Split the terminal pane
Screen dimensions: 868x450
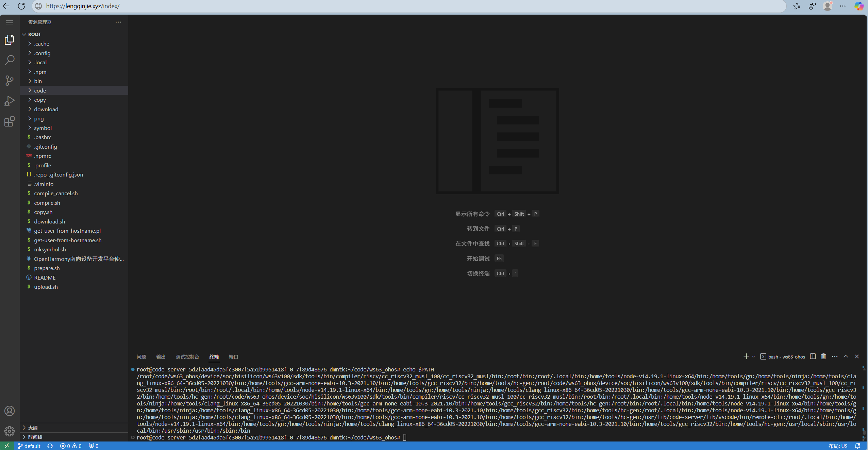pos(813,356)
